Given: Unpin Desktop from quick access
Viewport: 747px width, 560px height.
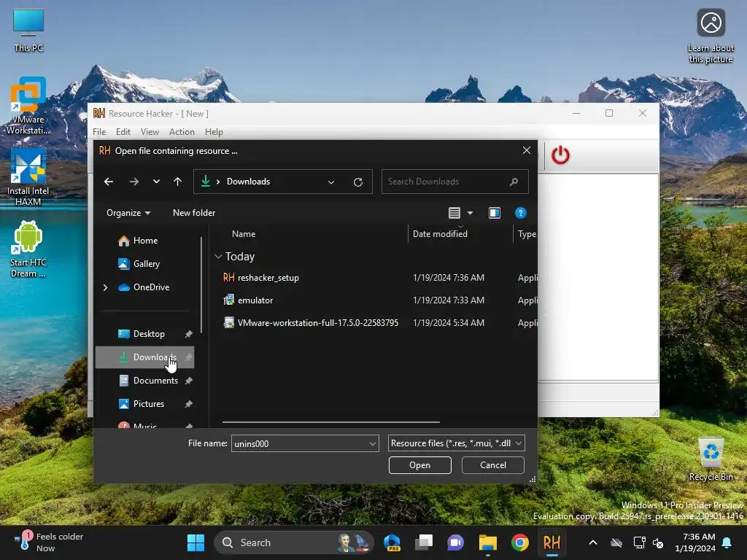Looking at the screenshot, I should point(189,334).
